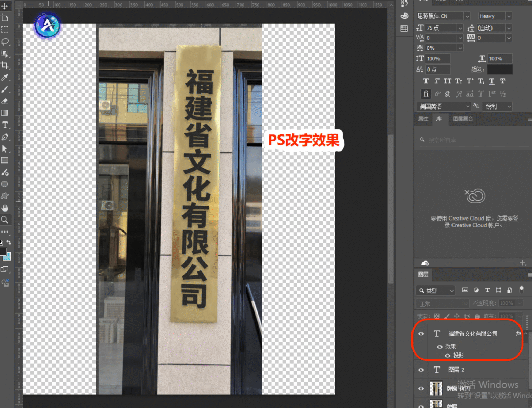Open the grid table panel icon
Viewport: 532px width, 408px height.
(x=404, y=29)
